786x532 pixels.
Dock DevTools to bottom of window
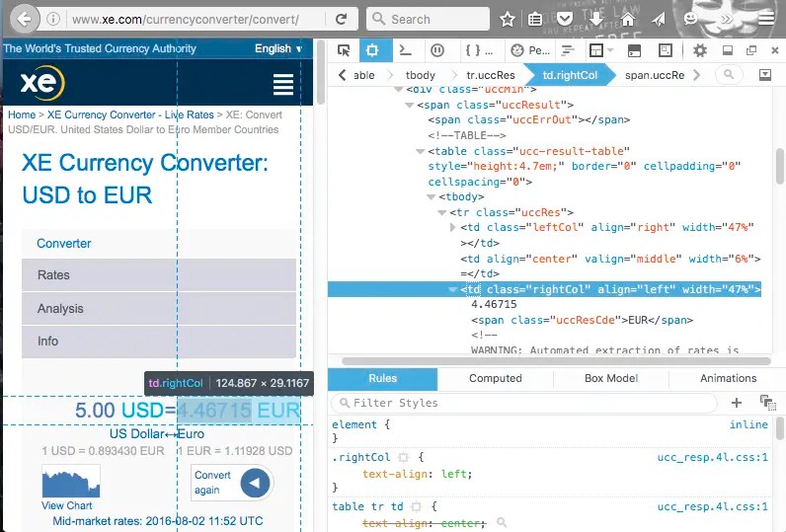point(728,50)
